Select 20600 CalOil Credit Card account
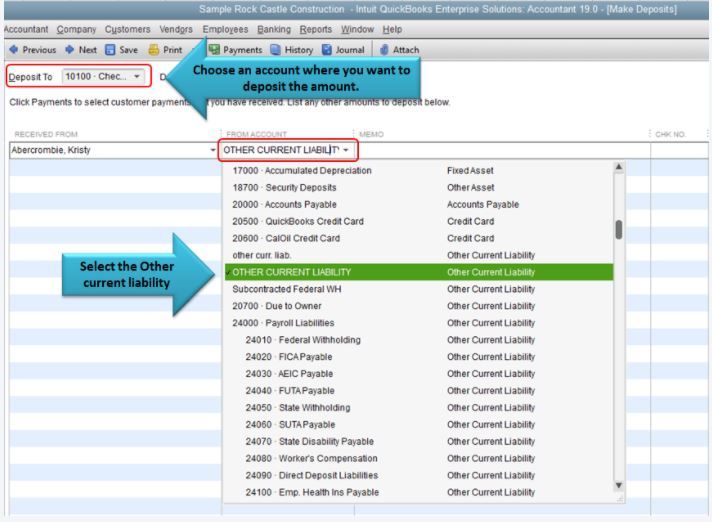The height and width of the screenshot is (522, 712). click(418, 238)
